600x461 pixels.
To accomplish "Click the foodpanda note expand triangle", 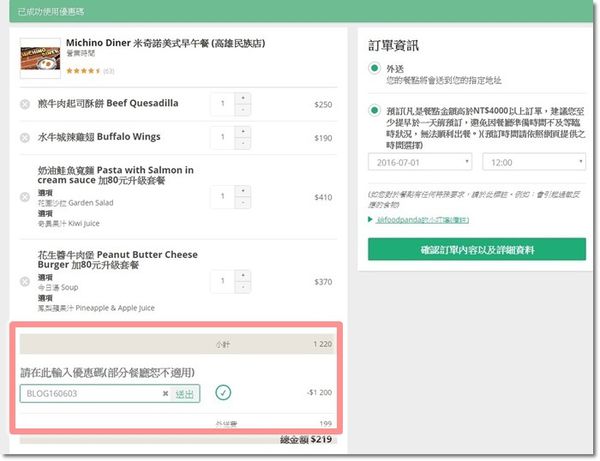I will click(371, 217).
